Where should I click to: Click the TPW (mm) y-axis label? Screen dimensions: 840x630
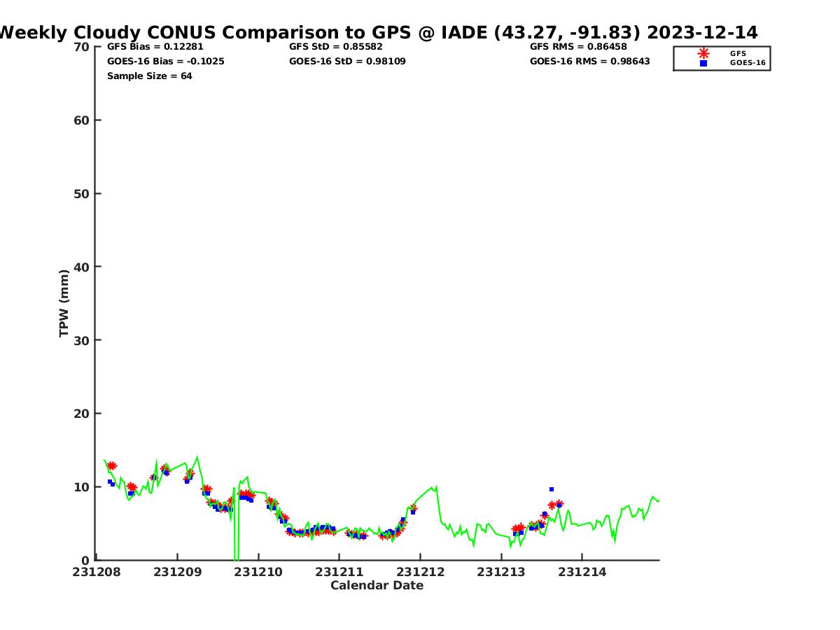(x=64, y=303)
